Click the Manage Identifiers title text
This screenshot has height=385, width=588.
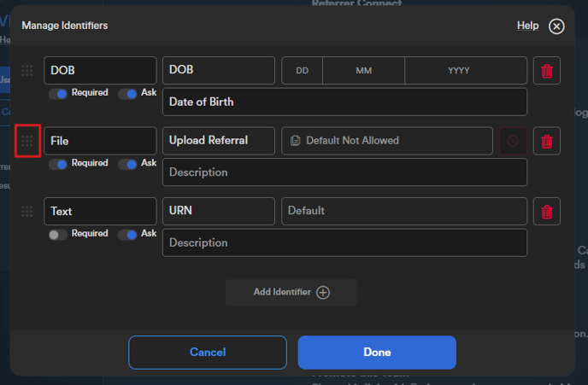[x=65, y=26]
